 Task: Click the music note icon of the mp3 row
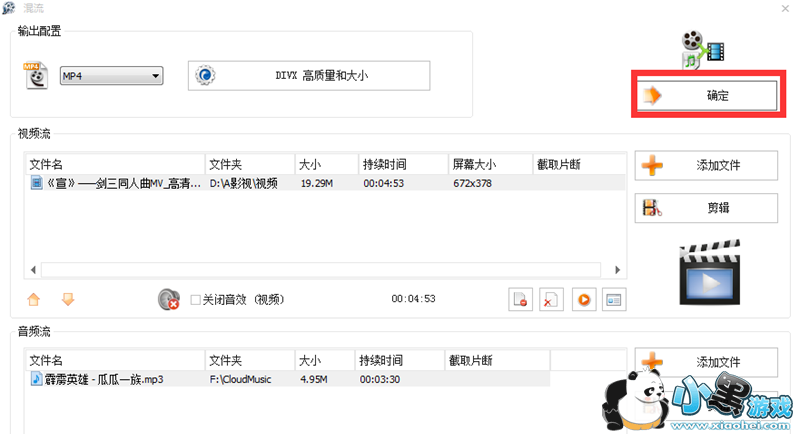pos(36,379)
